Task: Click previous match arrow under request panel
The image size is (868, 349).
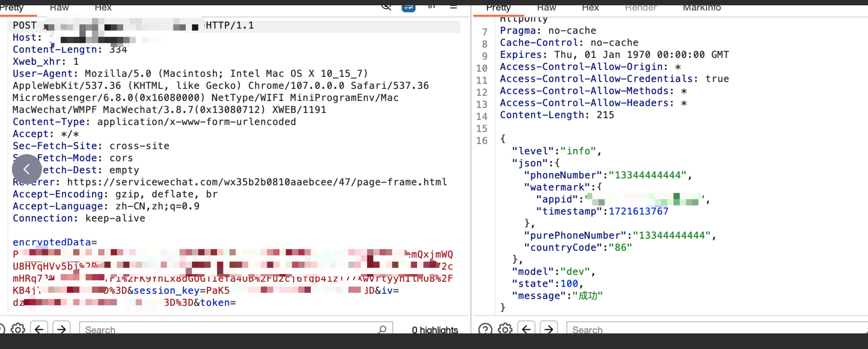Action: [x=39, y=328]
